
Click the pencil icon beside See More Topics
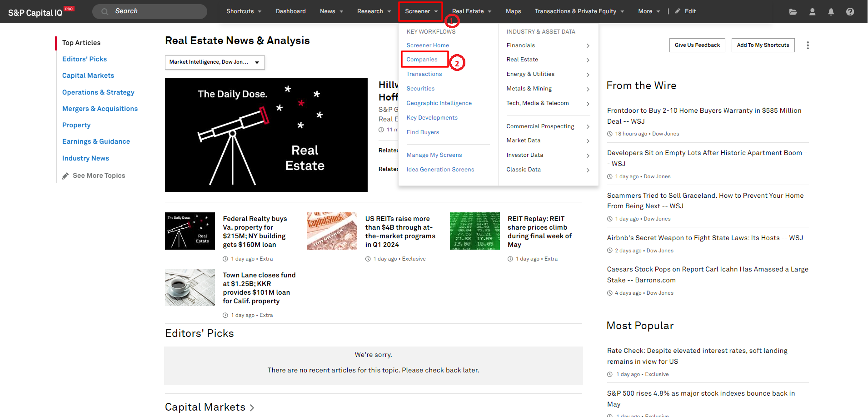point(65,176)
